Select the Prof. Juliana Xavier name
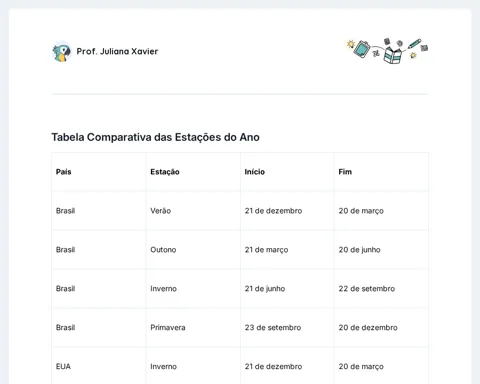The height and width of the screenshot is (384, 480). (117, 51)
